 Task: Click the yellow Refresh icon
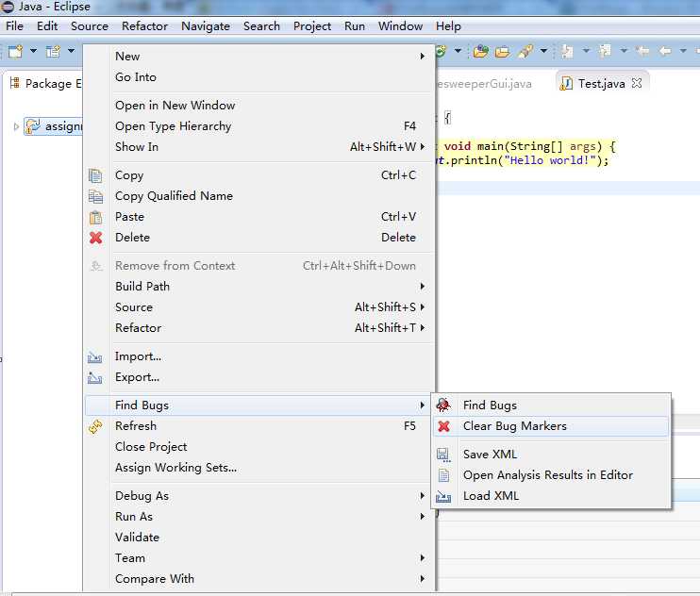pos(95,426)
